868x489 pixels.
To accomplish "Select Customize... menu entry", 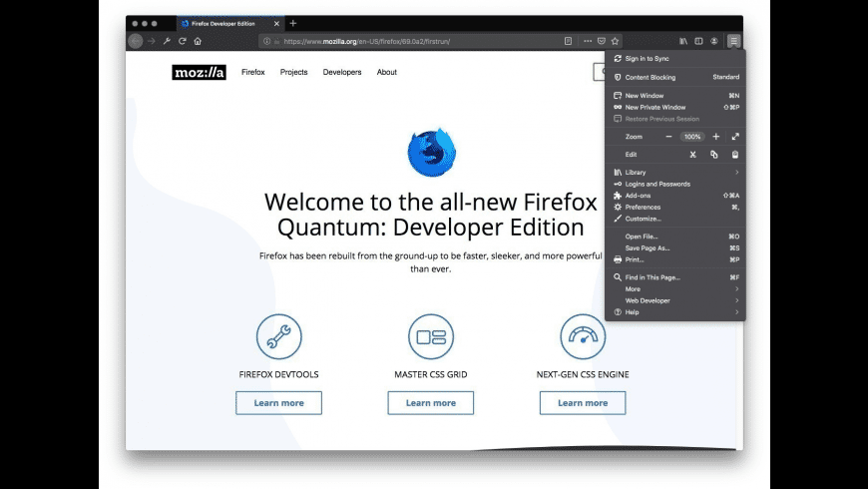I will click(675, 219).
